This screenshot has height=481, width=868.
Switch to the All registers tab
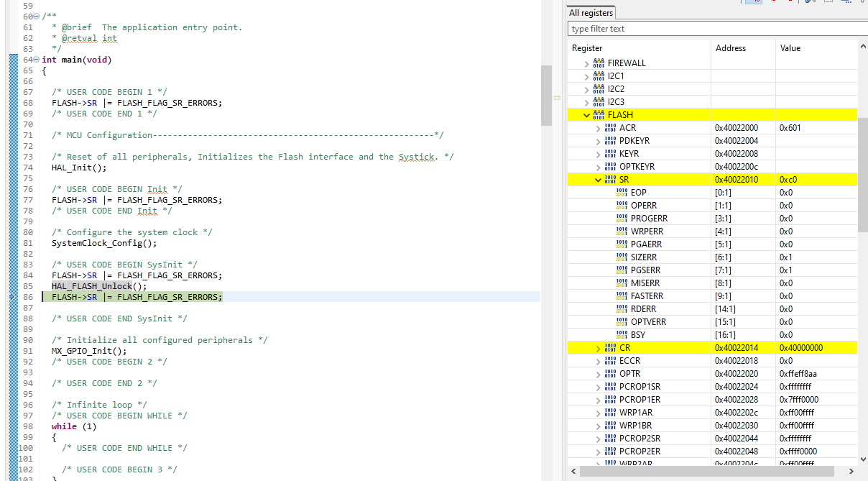pos(591,12)
